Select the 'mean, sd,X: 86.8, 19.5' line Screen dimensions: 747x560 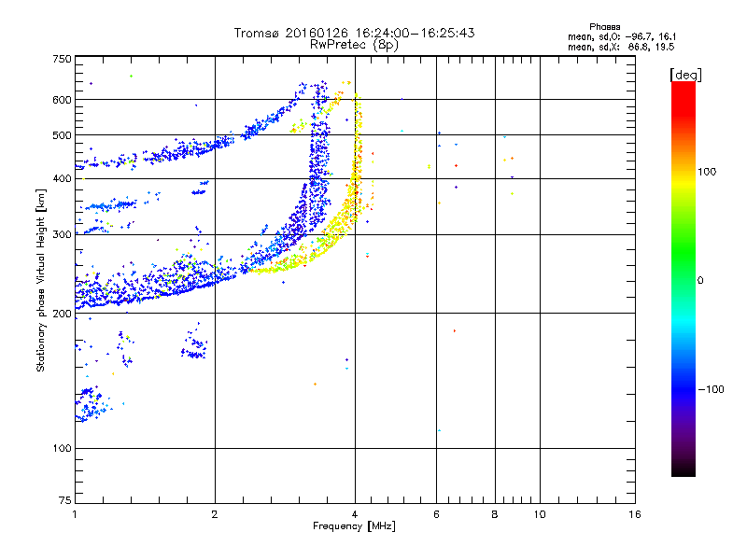click(621, 47)
